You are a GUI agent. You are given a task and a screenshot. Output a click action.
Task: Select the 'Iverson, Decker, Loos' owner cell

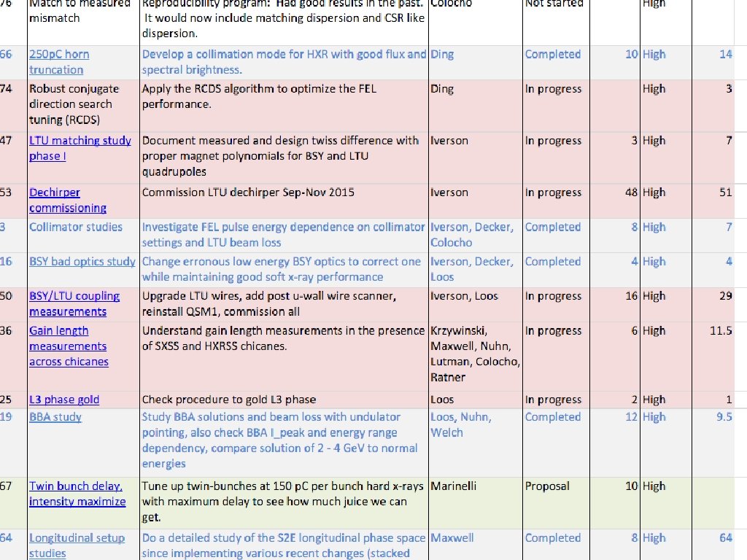click(476, 270)
